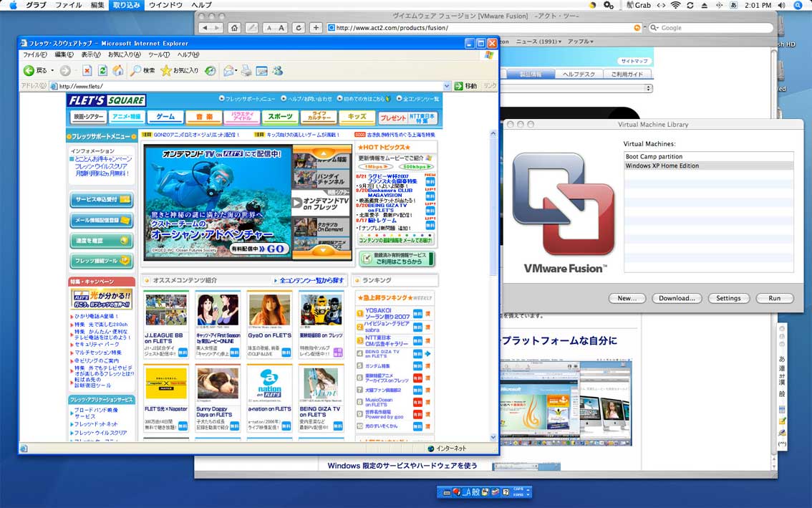The image size is (812, 508).
Task: Click the Download... button in Virtual Machine Library
Action: pos(677,298)
